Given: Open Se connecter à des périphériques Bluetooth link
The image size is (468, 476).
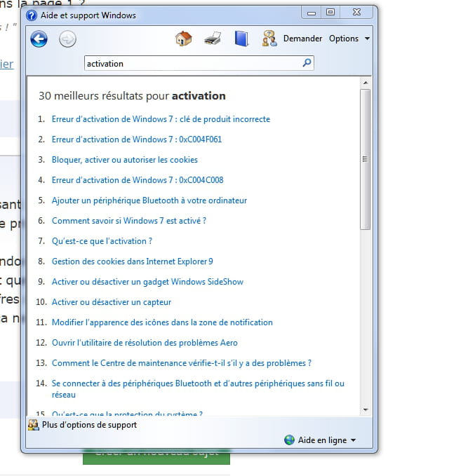Looking at the screenshot, I should point(198,389).
